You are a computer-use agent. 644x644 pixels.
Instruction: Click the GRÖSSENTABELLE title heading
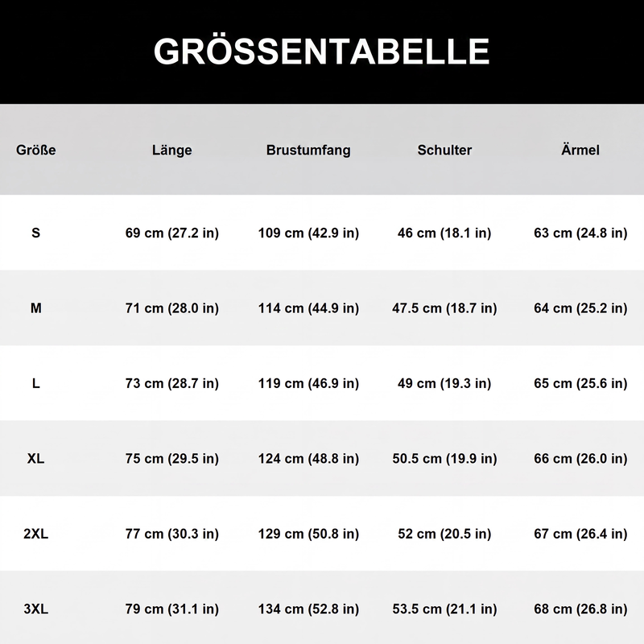(x=321, y=51)
